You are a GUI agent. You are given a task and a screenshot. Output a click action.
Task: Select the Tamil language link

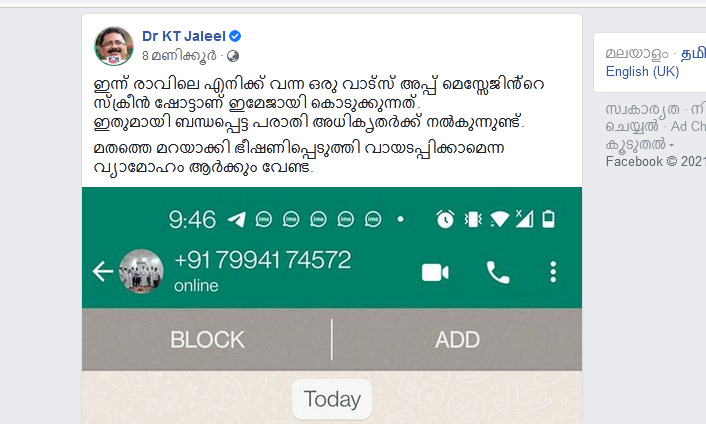click(693, 54)
